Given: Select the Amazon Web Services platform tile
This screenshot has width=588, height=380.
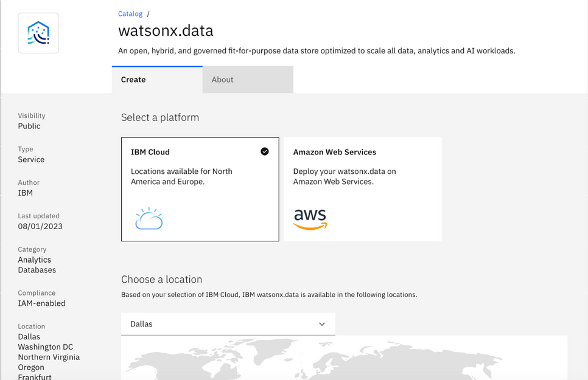Looking at the screenshot, I should coord(363,189).
